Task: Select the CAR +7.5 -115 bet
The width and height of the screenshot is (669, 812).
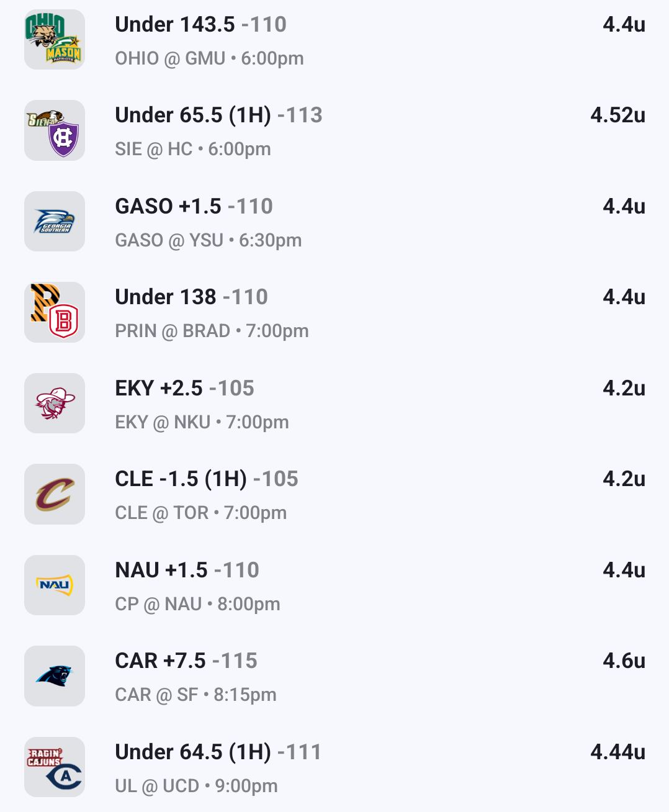Action: pyautogui.click(x=186, y=661)
